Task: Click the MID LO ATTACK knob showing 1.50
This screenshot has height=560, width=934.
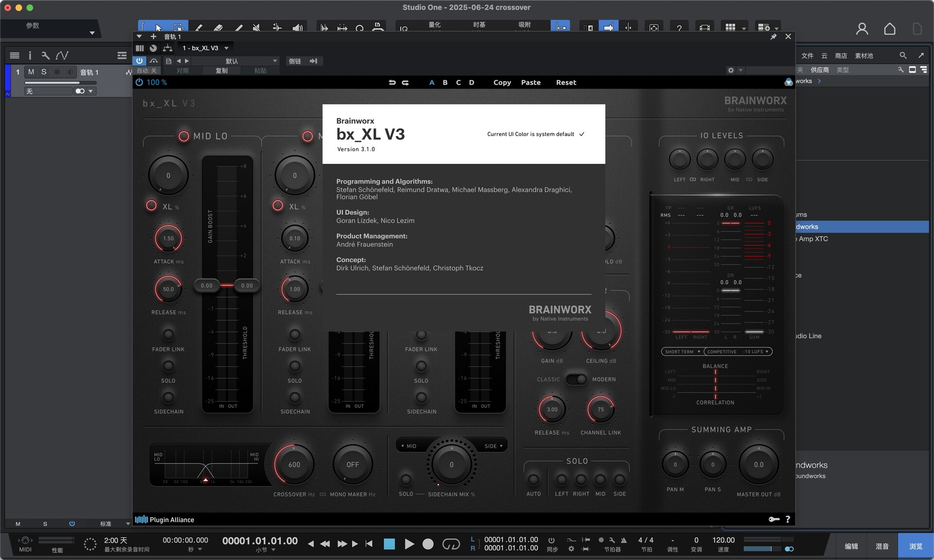Action: 168,238
